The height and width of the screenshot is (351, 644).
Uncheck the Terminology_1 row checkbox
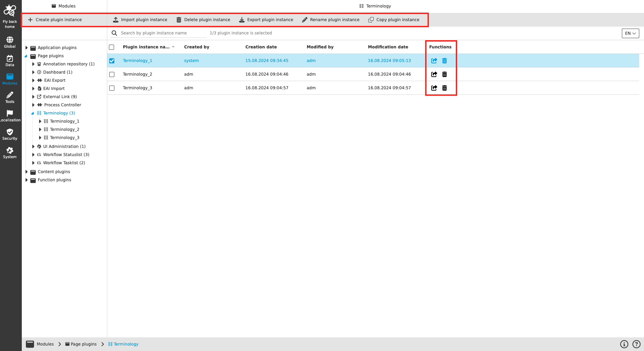coord(112,61)
